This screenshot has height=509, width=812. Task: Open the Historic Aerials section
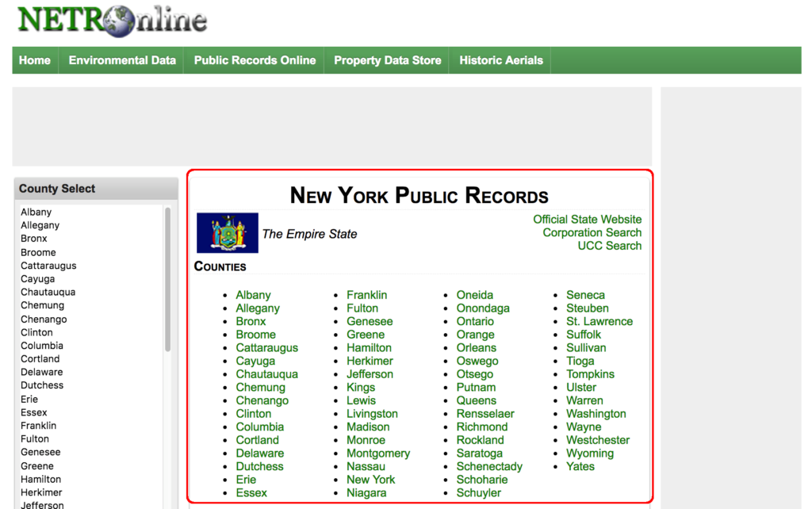(500, 60)
